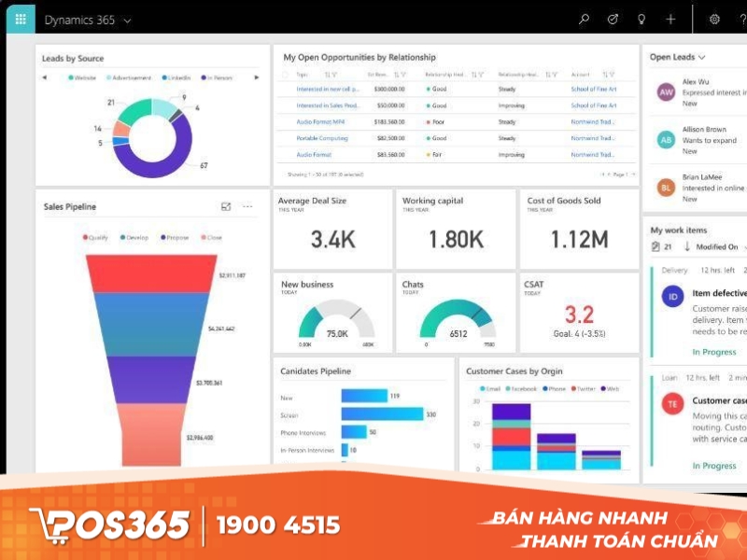Open the ellipsis menu on Sales Pipeline
This screenshot has height=560, width=747.
point(247,205)
